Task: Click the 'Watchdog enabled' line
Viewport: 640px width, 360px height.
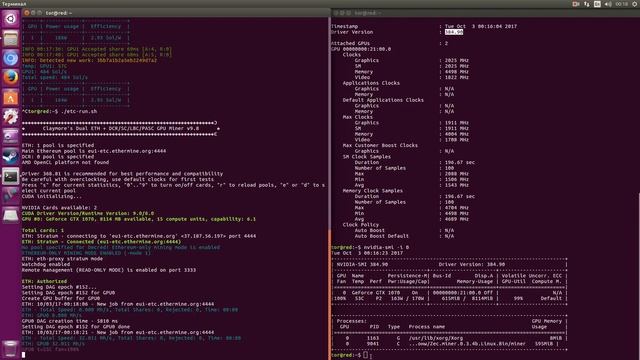Action: pyautogui.click(x=46, y=264)
